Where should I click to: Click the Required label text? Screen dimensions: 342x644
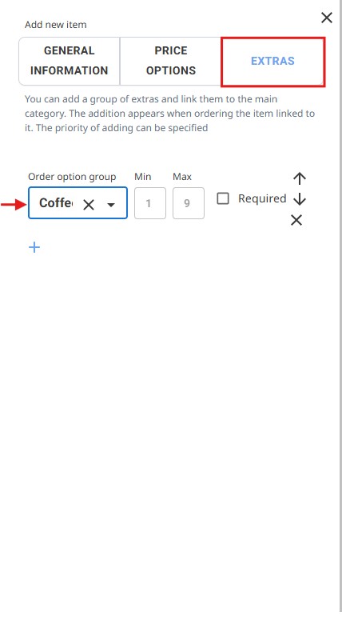(x=262, y=198)
